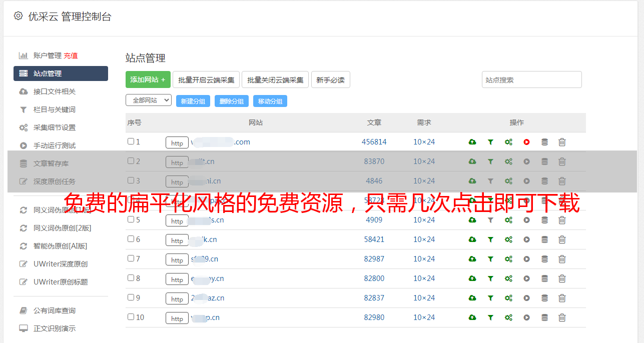
Task: Click trash icon in row 5
Action: point(562,220)
